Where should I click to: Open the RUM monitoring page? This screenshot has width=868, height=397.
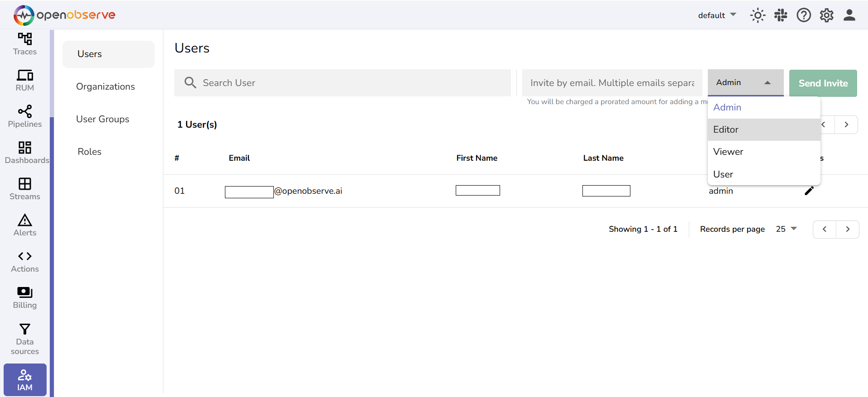[x=25, y=81]
